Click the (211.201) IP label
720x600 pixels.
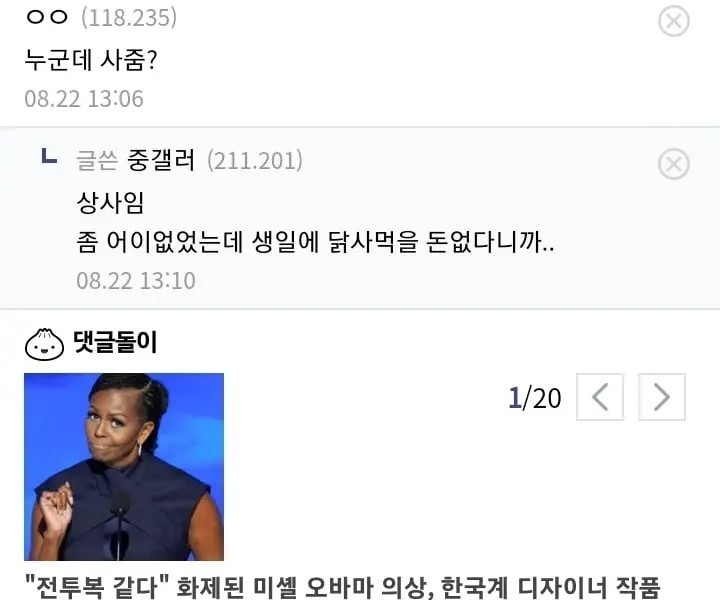tap(255, 161)
